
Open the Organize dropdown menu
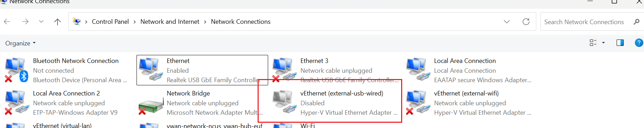click(x=20, y=43)
